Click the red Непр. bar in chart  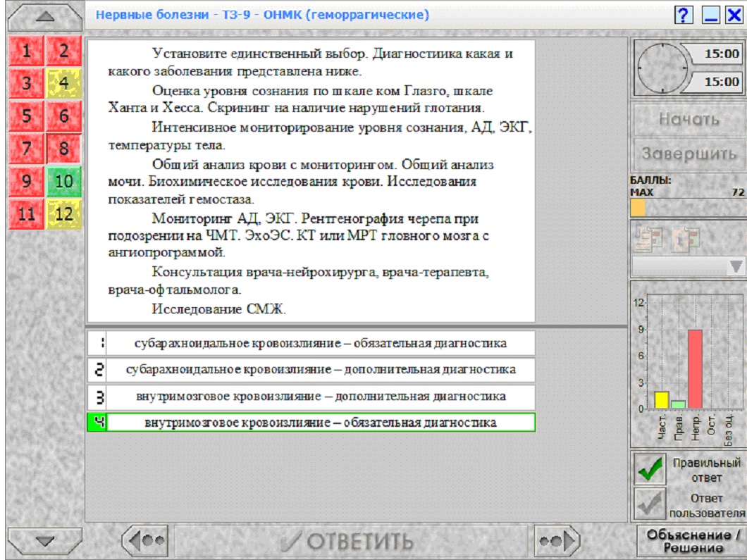pyautogui.click(x=695, y=369)
